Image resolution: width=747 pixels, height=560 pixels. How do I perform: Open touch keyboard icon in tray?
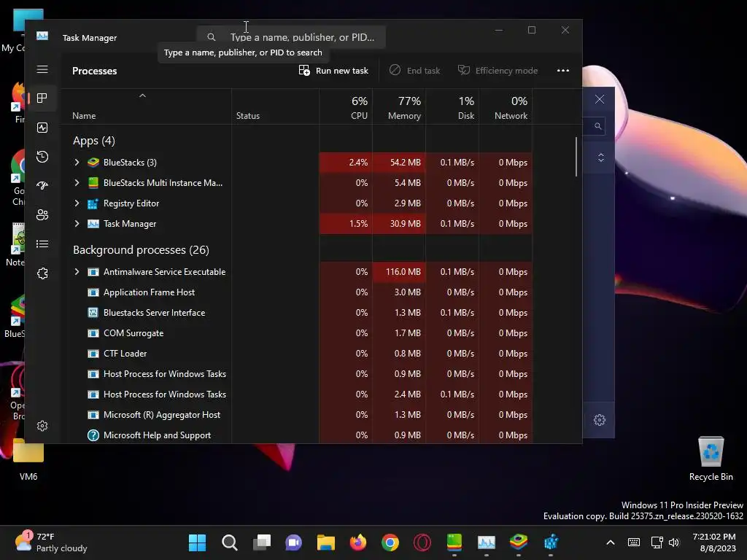click(634, 542)
